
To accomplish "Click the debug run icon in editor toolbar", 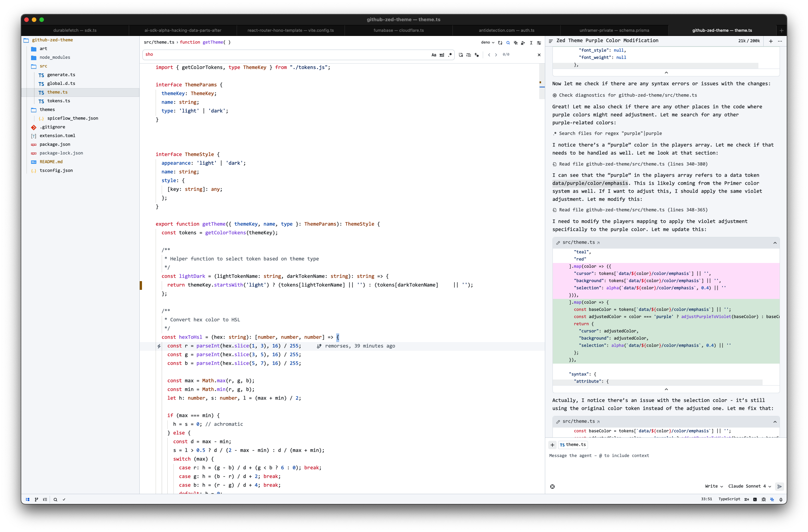I will pos(523,43).
